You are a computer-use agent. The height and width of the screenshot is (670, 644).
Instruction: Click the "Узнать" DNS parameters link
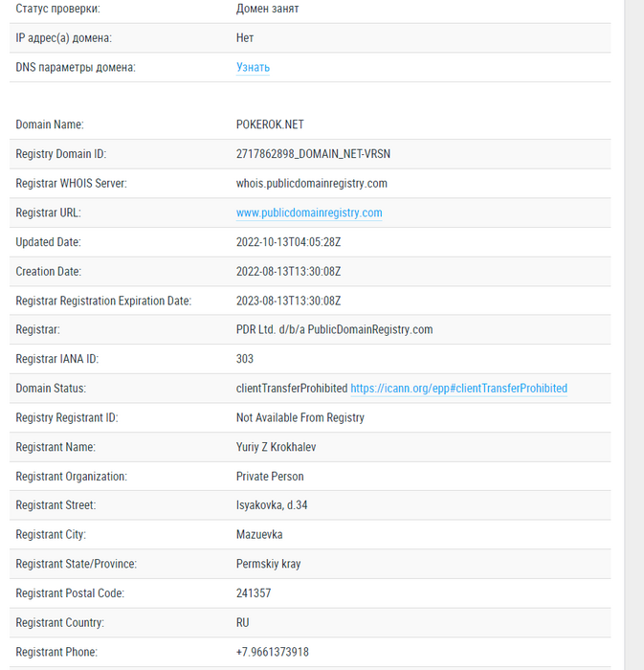253,68
